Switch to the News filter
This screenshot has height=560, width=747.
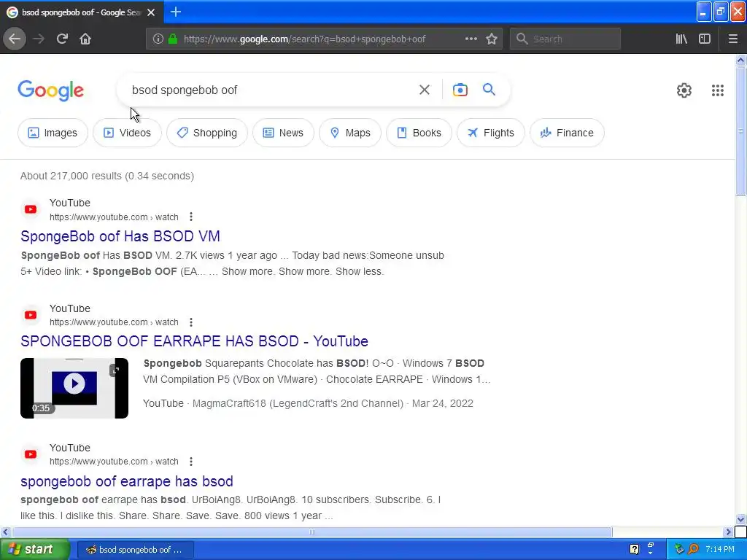[x=284, y=133]
